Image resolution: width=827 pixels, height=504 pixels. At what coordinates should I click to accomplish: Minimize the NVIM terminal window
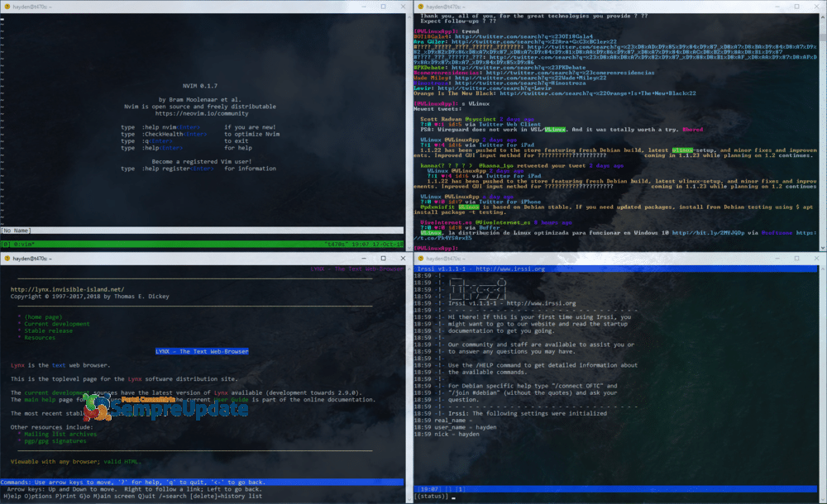click(363, 7)
